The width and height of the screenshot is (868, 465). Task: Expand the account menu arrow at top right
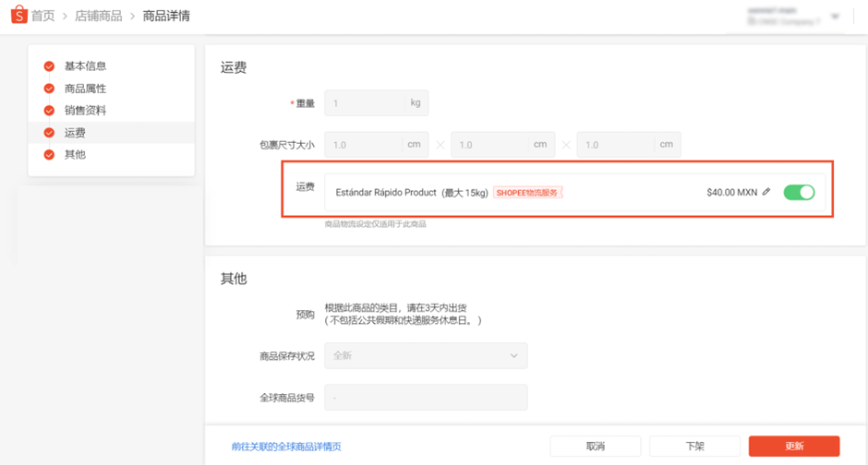click(836, 16)
